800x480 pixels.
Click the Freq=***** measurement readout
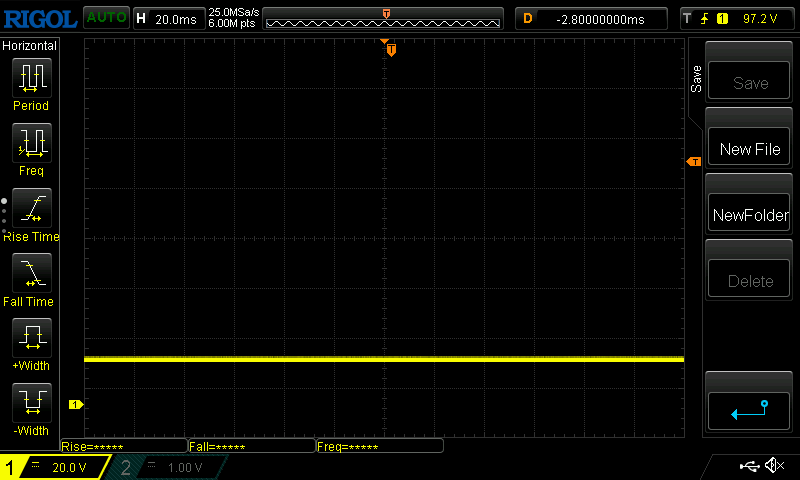(380, 446)
